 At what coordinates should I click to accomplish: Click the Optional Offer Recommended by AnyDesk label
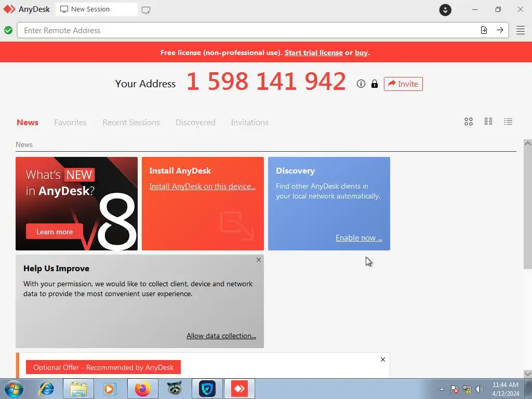[103, 367]
